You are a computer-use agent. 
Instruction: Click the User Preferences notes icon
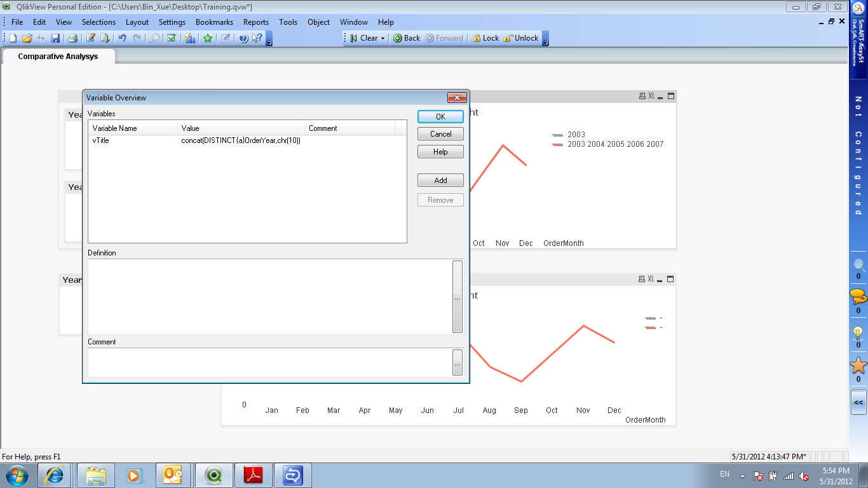click(x=226, y=38)
